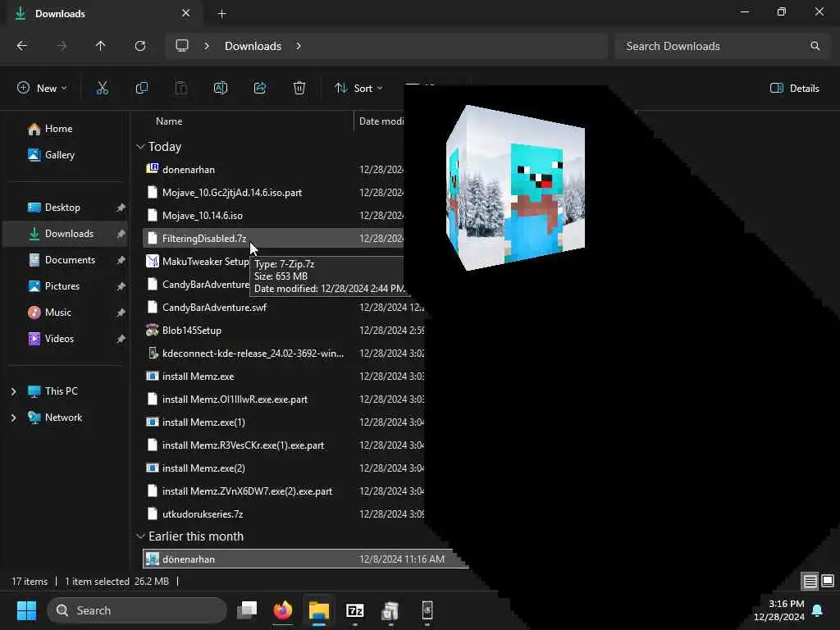Sort by the Name column header

(x=169, y=121)
